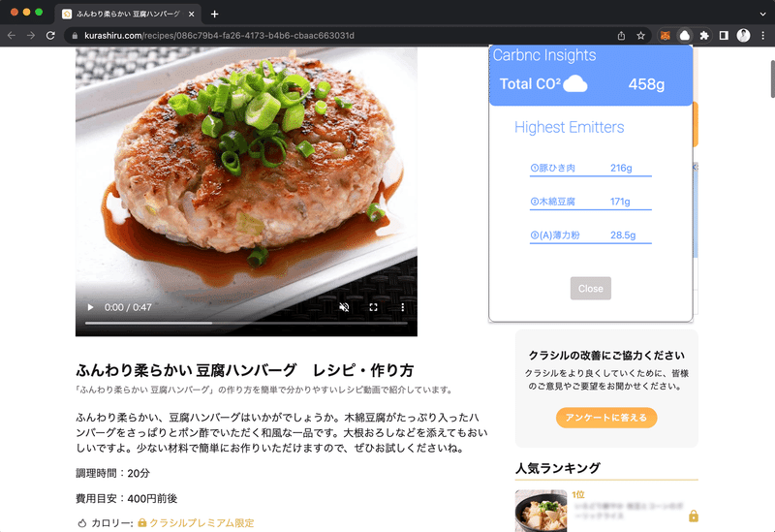Click the green macOS fullscreen window button
Screen dimensions: 775x532
[39, 12]
